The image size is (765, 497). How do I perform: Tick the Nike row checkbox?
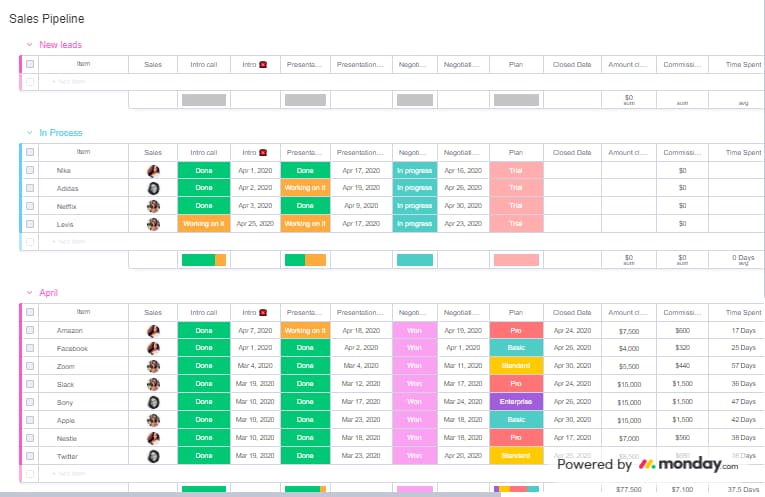(x=30, y=170)
